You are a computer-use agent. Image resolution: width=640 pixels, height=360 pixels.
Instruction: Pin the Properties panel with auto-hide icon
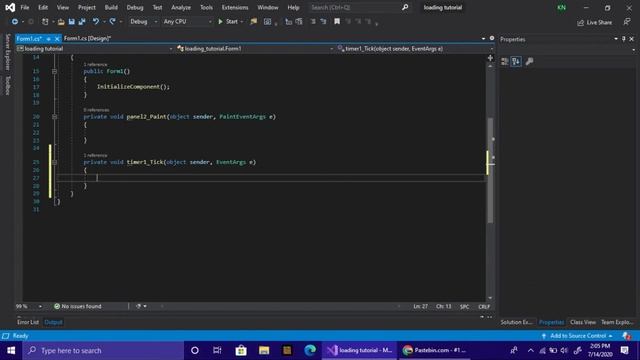(623, 39)
